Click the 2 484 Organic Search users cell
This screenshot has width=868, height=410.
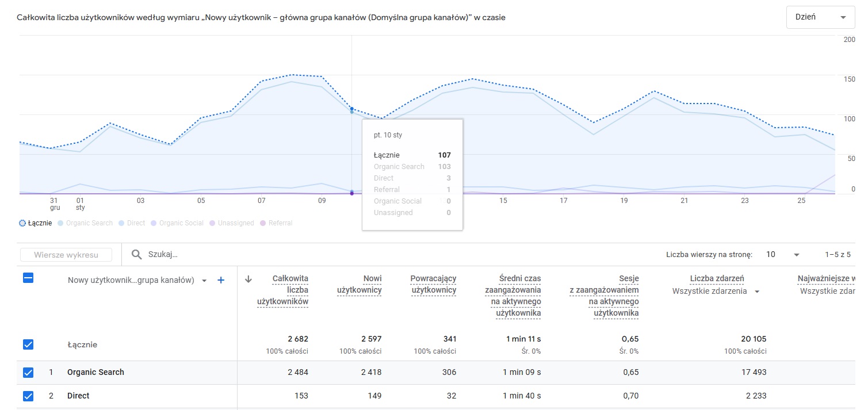(x=298, y=372)
